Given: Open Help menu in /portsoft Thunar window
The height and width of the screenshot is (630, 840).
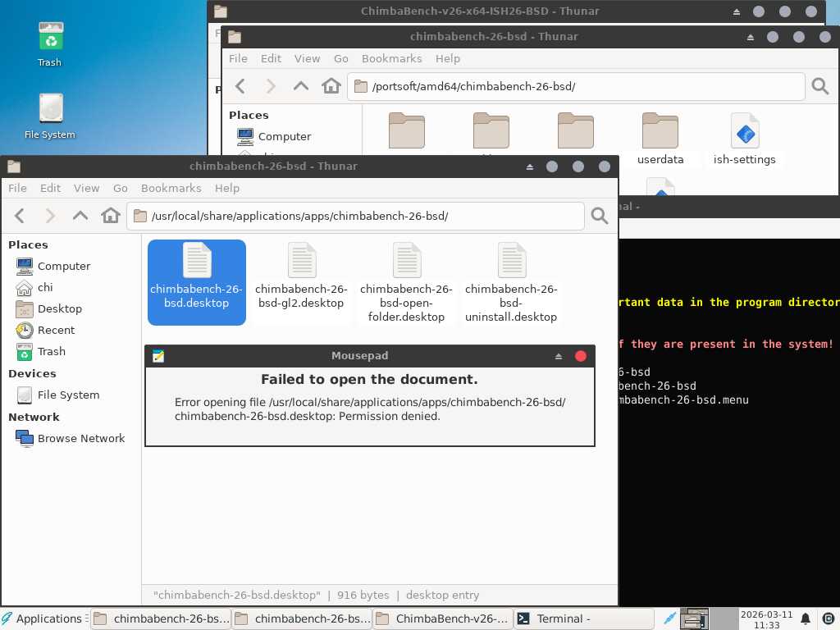Looking at the screenshot, I should coord(448,58).
